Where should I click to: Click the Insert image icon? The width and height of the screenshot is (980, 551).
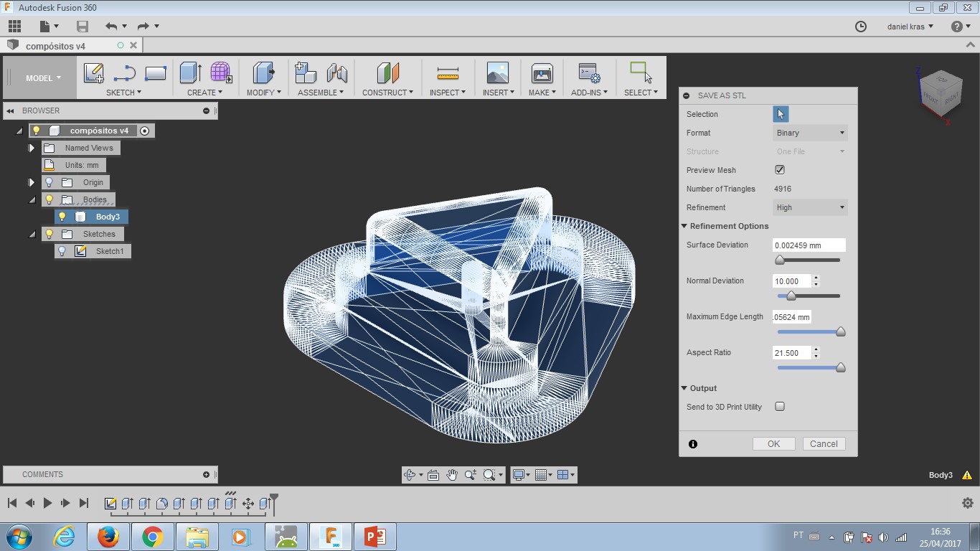pyautogui.click(x=497, y=72)
